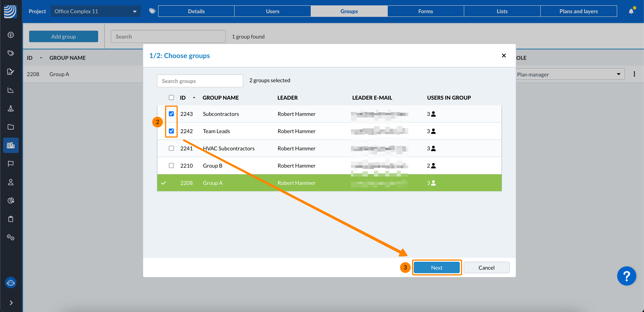The width and height of the screenshot is (644, 312).
Task: Click into the Search groups field
Action: click(x=200, y=81)
